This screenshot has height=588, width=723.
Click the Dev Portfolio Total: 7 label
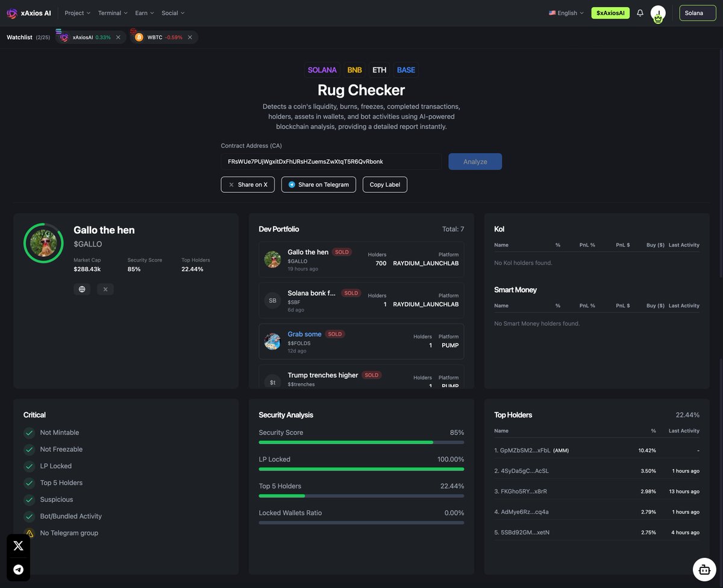[x=453, y=229]
